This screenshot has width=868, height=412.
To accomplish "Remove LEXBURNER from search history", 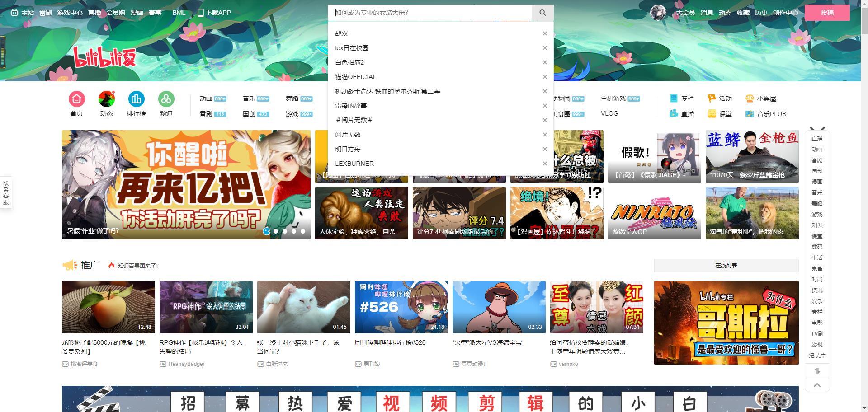I will coord(545,164).
